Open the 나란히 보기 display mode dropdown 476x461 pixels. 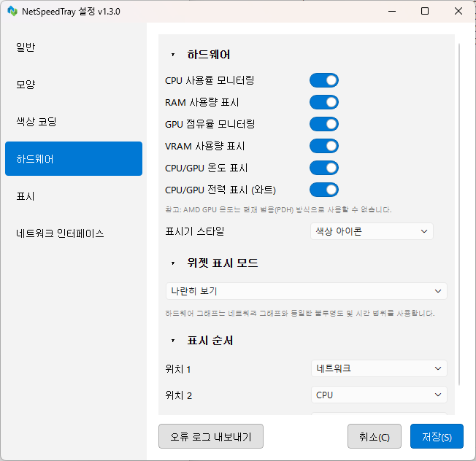[x=307, y=291]
